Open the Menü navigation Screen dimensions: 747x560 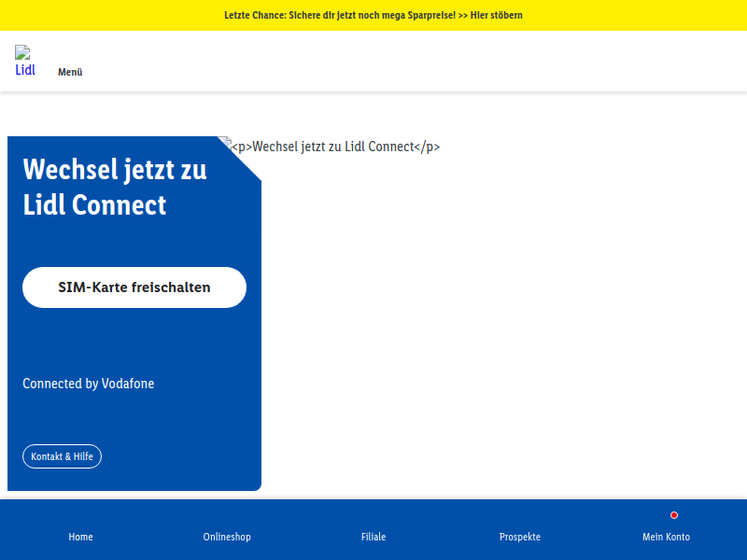click(x=70, y=72)
